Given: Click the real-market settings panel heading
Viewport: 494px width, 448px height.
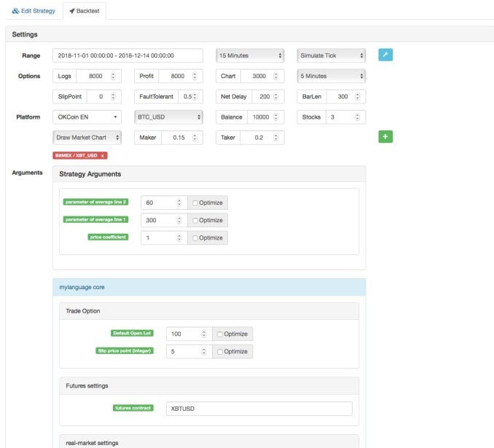Looking at the screenshot, I should click(92, 443).
